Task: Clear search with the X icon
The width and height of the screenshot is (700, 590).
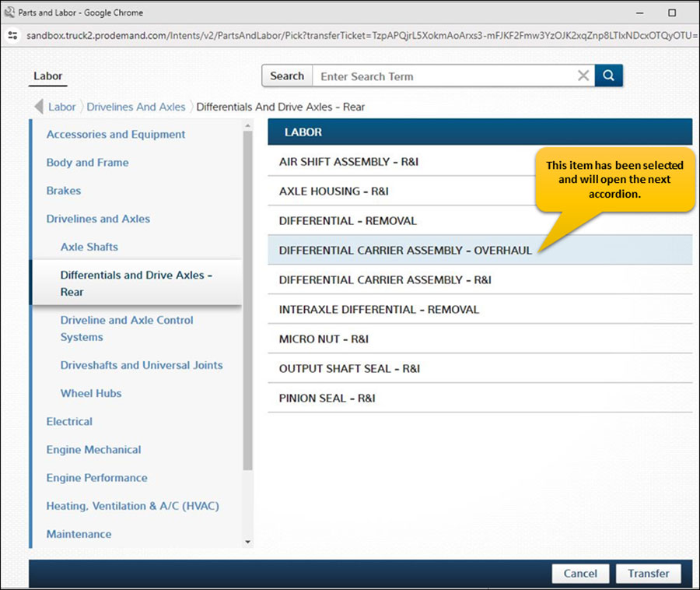Action: (583, 76)
